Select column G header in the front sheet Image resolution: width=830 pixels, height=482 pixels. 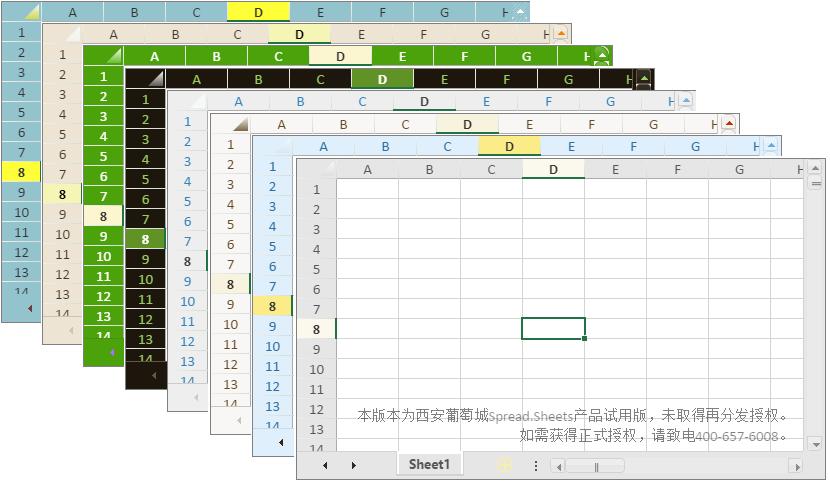click(x=739, y=169)
